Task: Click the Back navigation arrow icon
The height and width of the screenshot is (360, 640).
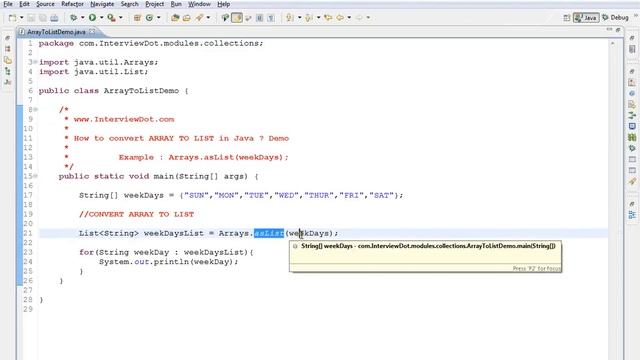Action: coord(340,18)
